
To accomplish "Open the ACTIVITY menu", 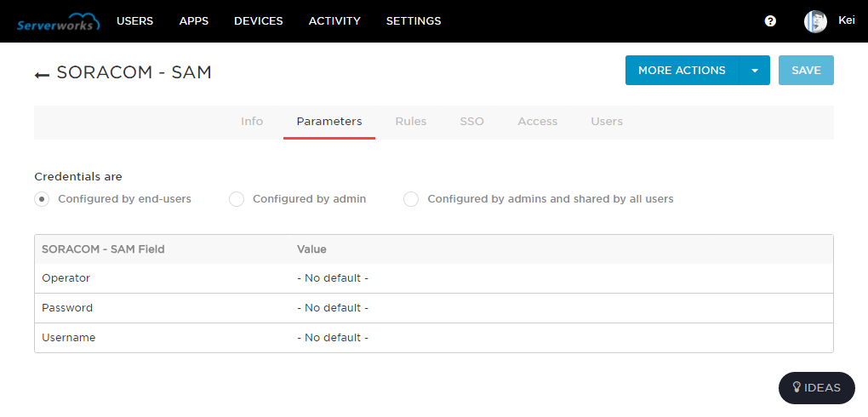I will [x=334, y=21].
